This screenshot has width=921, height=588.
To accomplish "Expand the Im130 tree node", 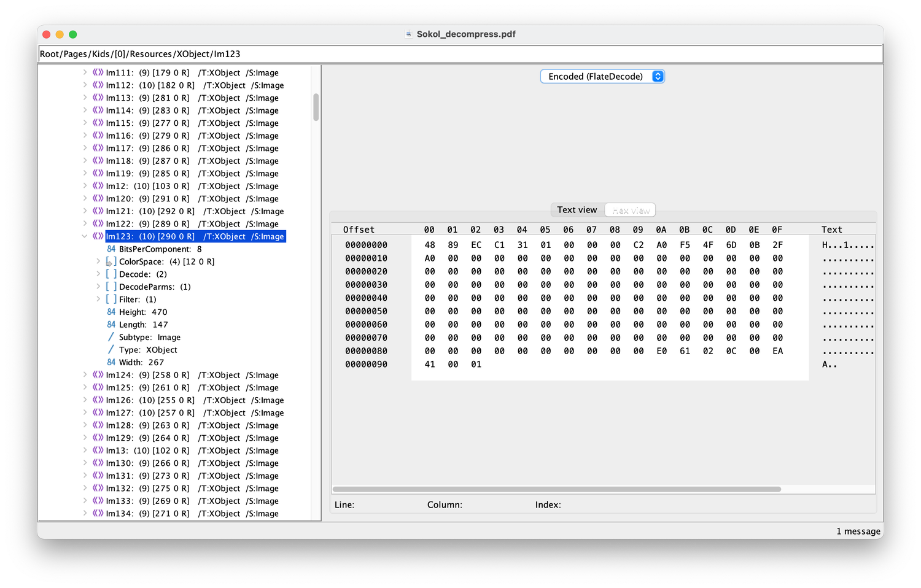I will click(85, 463).
